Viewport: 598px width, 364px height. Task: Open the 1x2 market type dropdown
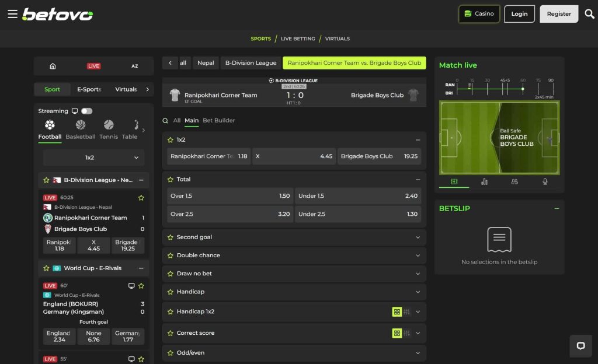pos(93,157)
